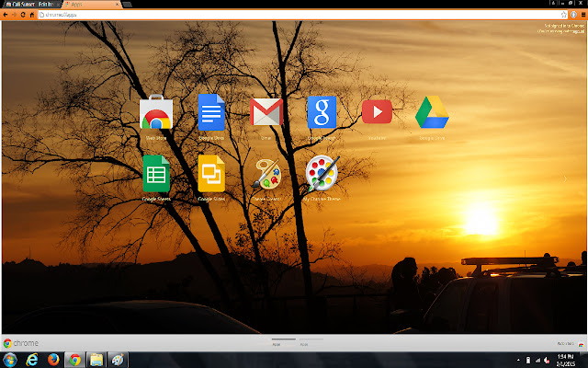The width and height of the screenshot is (588, 368).
Task: Open the Chrome Web Store app
Action: click(156, 112)
